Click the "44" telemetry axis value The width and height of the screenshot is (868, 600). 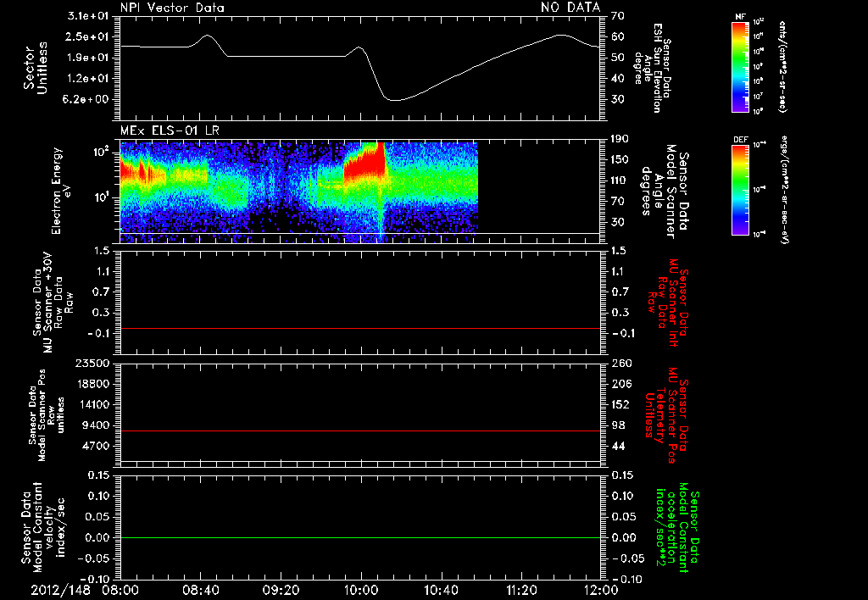tap(618, 446)
